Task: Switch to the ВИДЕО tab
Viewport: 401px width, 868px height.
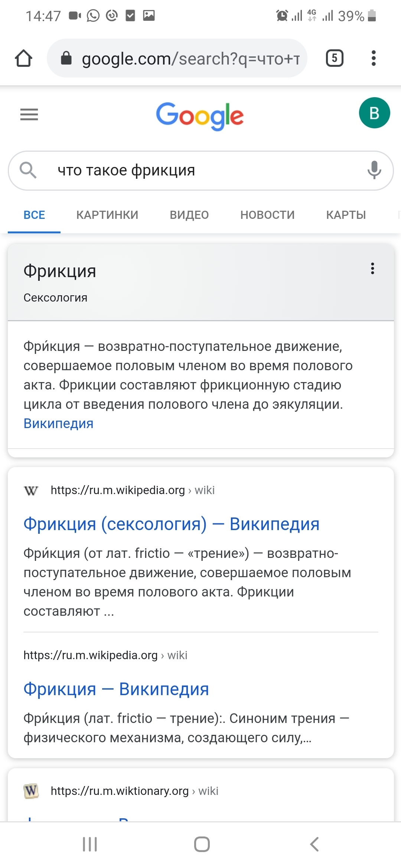Action: (189, 215)
